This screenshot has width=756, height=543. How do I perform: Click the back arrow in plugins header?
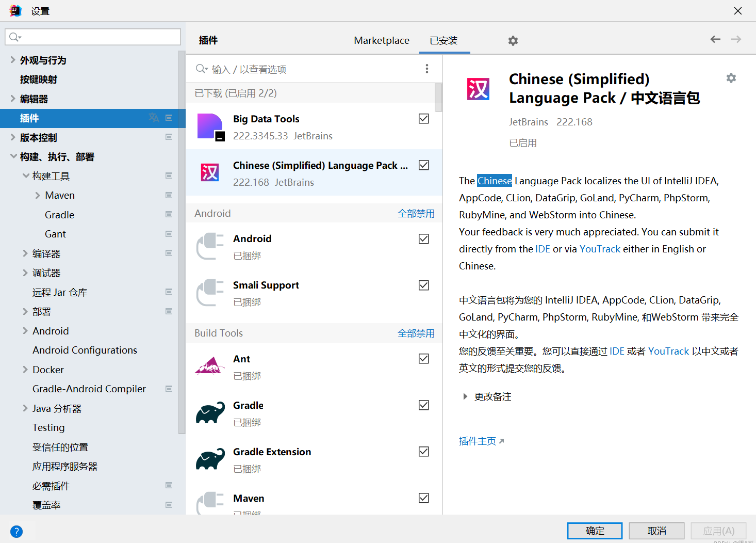tap(715, 39)
